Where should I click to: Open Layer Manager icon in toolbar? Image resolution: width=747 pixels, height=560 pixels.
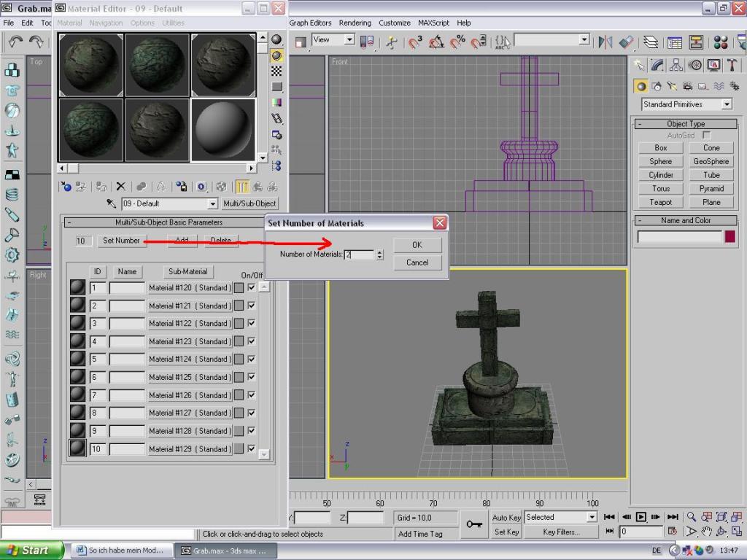pos(651,42)
